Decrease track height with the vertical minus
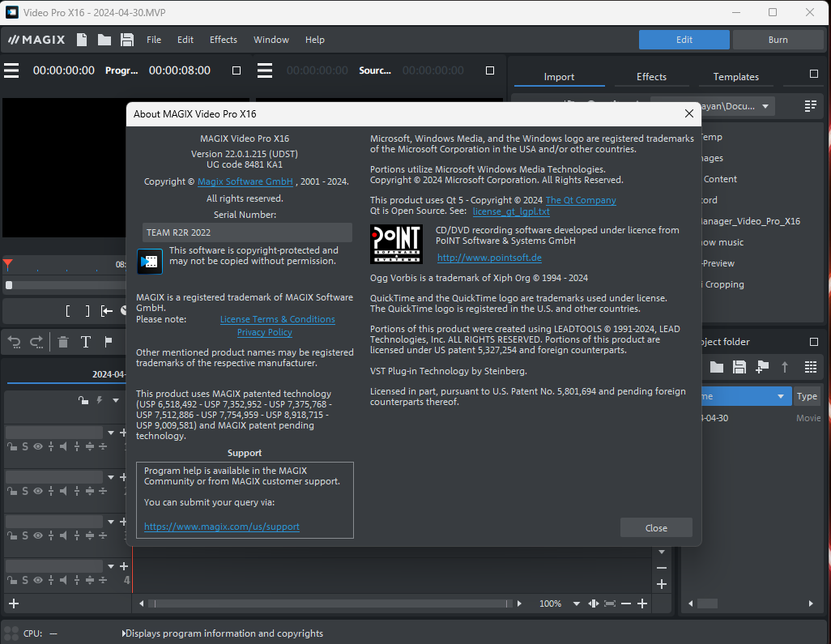The width and height of the screenshot is (831, 644). [x=662, y=568]
